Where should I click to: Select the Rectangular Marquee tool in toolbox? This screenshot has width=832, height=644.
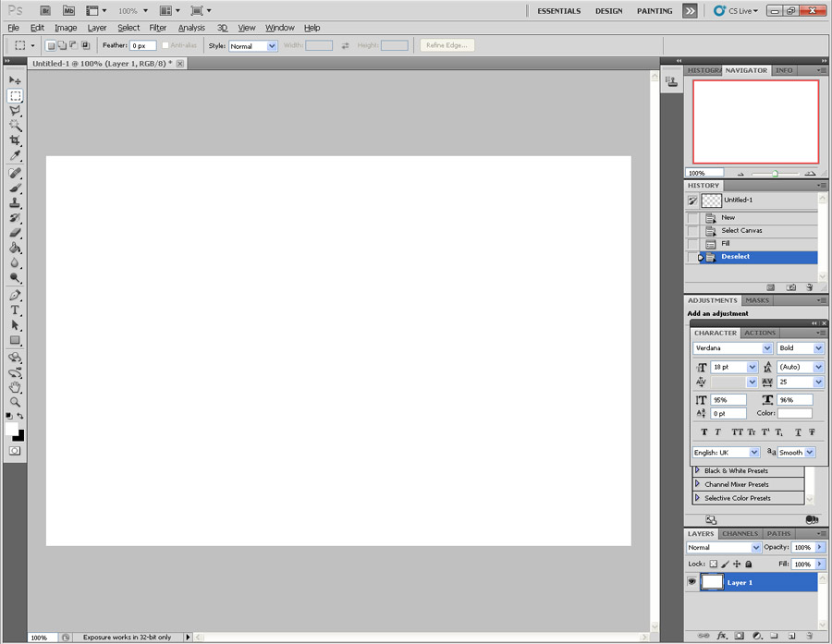click(15, 96)
